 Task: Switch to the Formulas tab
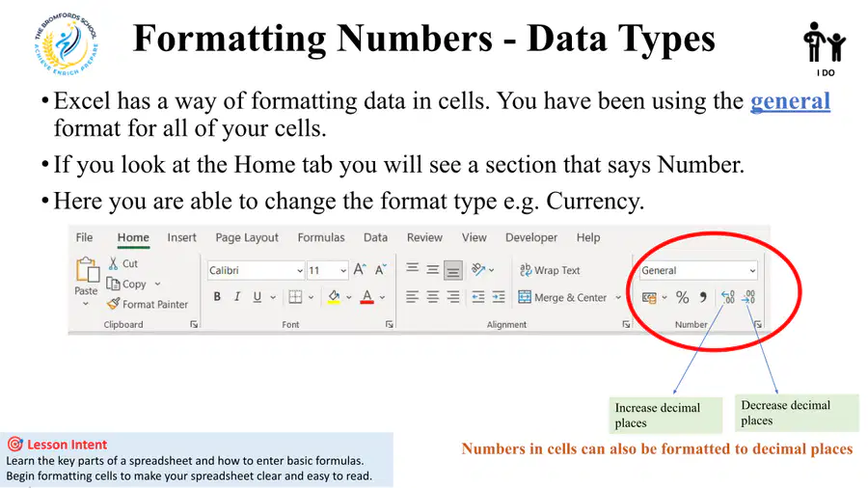click(x=321, y=237)
